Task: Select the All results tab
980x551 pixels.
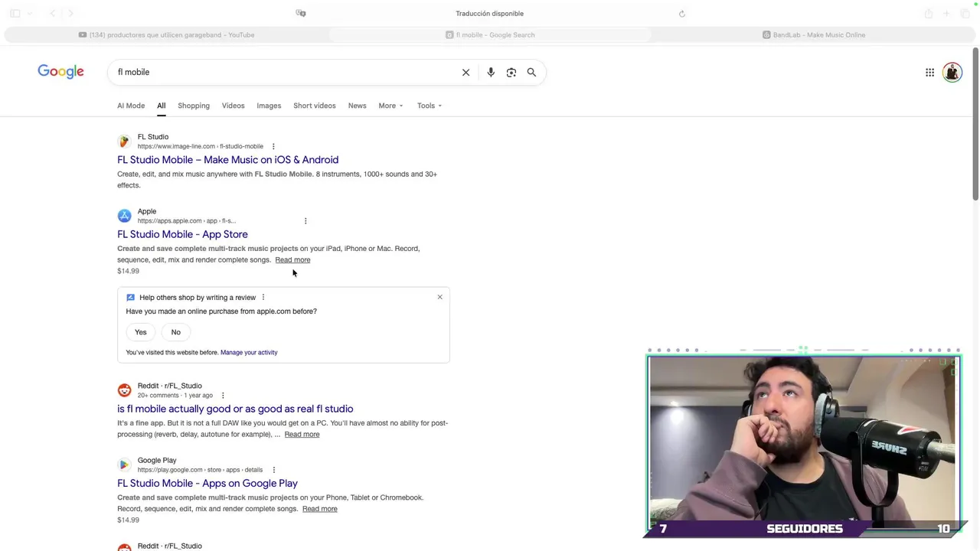Action: [x=162, y=106]
